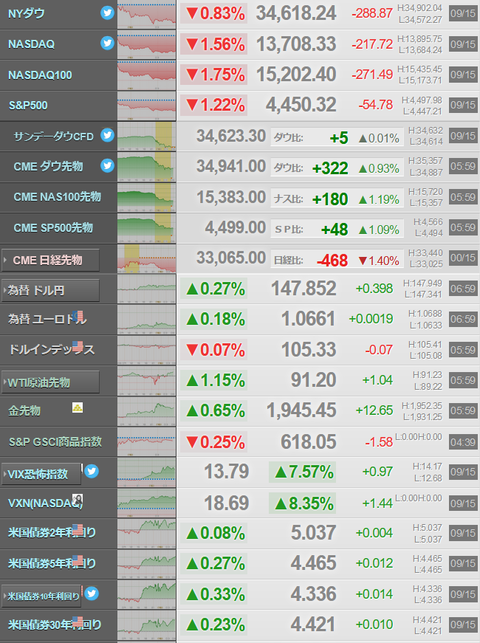The width and height of the screenshot is (480, 643).
Task: Expand the 米国債券10年利回り button
Action: coord(41,596)
